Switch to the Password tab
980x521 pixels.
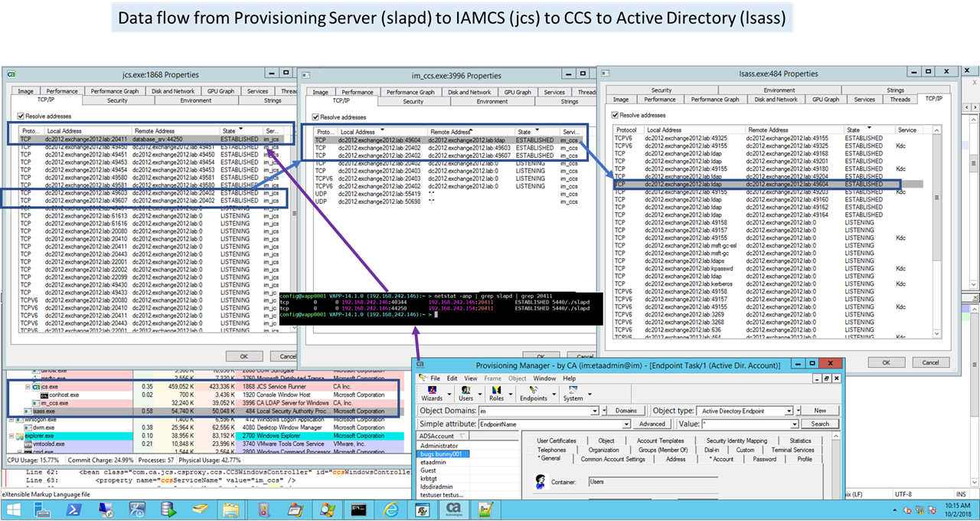click(764, 459)
